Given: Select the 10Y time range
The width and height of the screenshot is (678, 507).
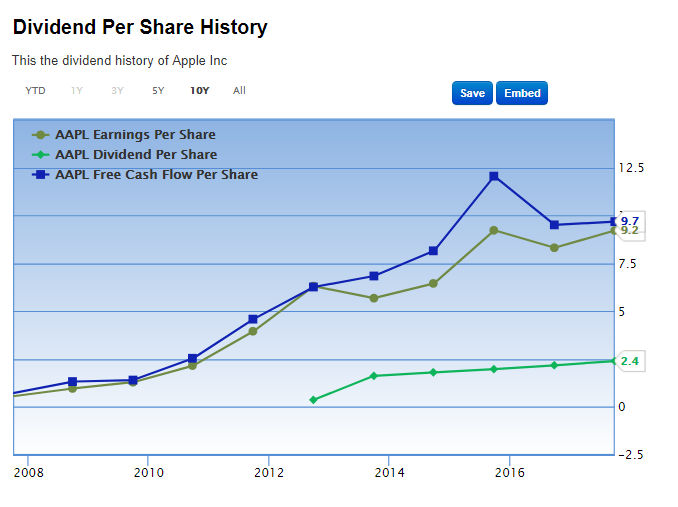Looking at the screenshot, I should (200, 91).
